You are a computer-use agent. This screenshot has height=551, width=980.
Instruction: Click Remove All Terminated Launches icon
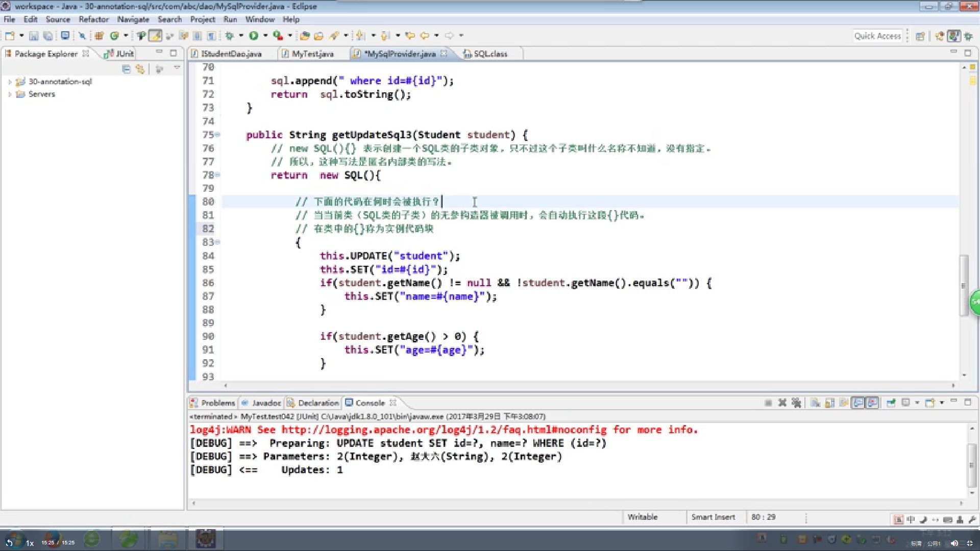[796, 403]
